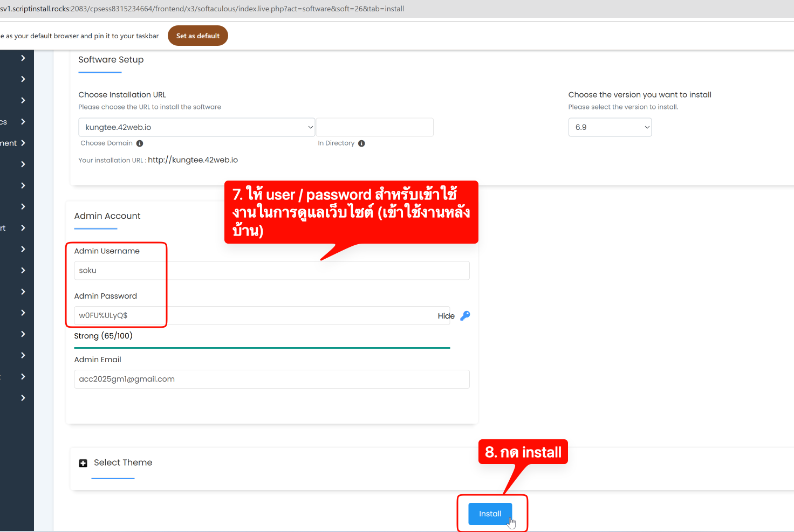Open the kungtee.42web.io domain dropdown
Viewport: 794px width, 532px height.
pyautogui.click(x=197, y=127)
